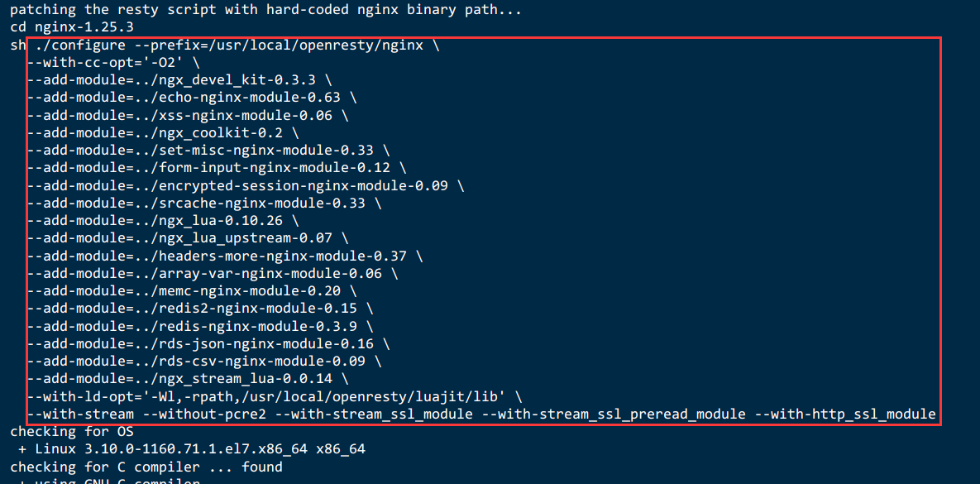Click the form-input-nginx-module-0.12 line
980x484 pixels.
[218, 168]
